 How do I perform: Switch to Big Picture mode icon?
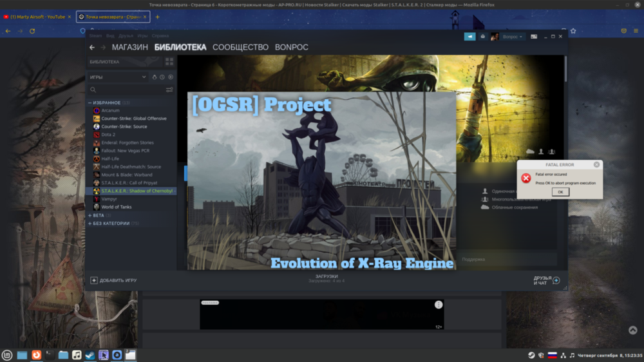point(534,37)
